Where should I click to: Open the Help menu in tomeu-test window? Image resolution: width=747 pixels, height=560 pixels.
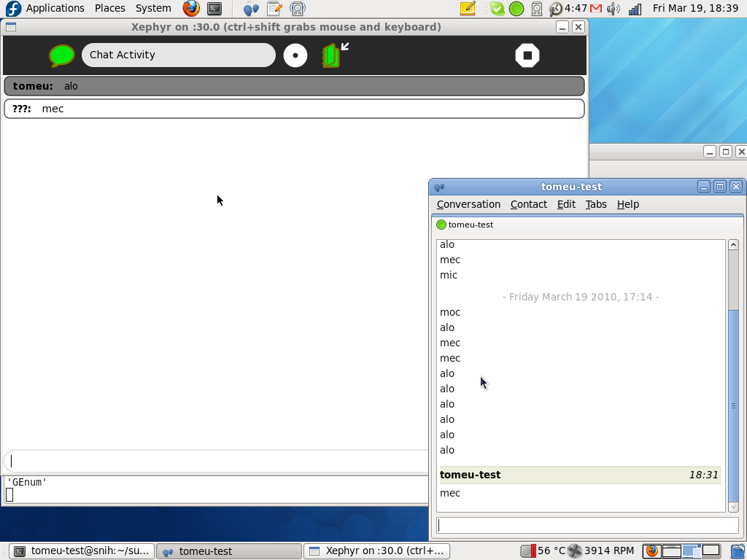[628, 204]
